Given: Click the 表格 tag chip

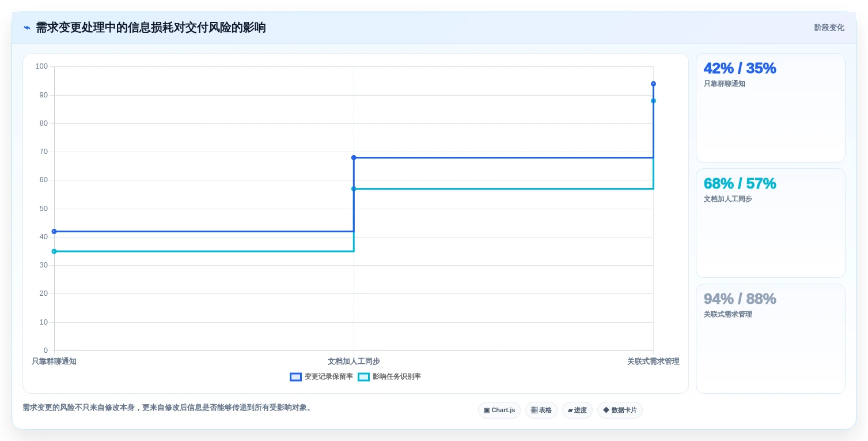Looking at the screenshot, I should [x=541, y=410].
